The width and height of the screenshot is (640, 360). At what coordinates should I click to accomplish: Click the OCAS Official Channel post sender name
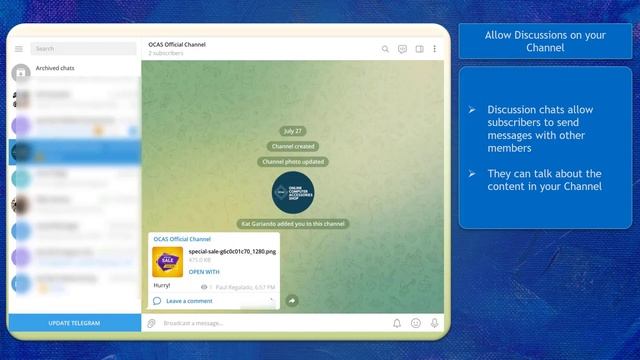(x=182, y=239)
